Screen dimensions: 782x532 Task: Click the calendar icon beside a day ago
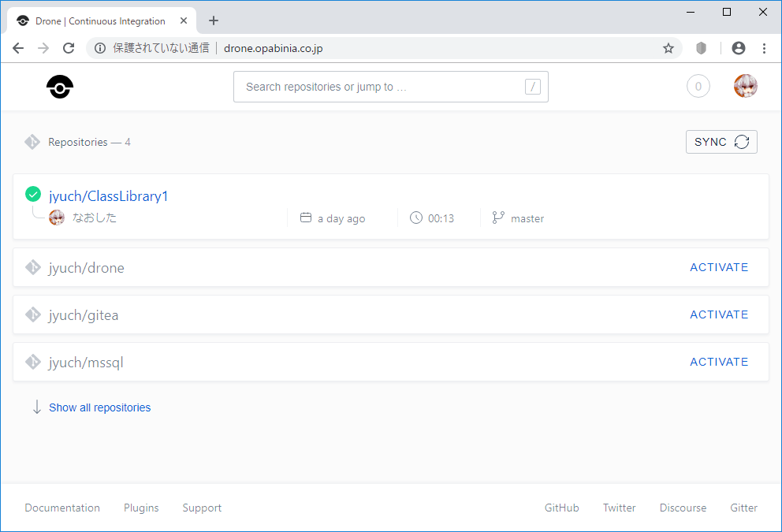click(x=306, y=218)
